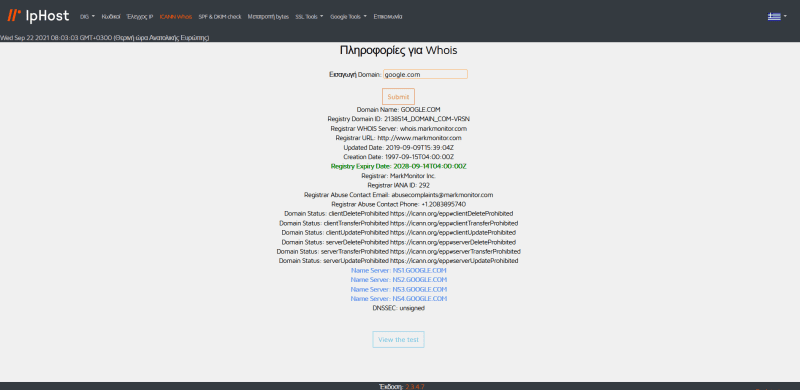Click the version number in the footer

(x=414, y=387)
